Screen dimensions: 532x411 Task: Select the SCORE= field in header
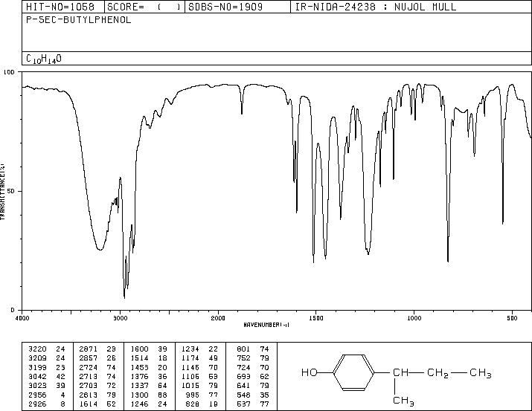click(144, 7)
